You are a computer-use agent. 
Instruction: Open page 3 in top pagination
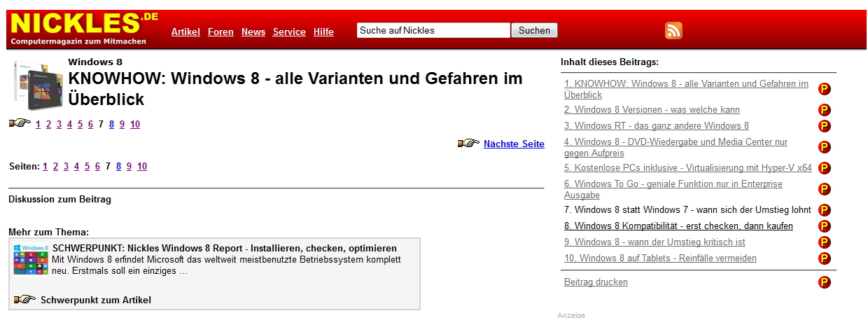point(59,124)
